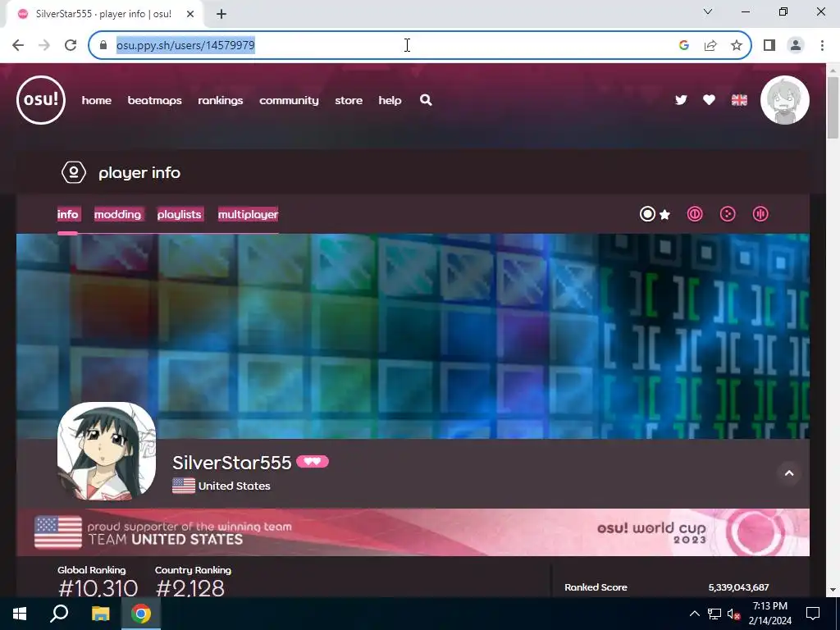
Task: Open Chrome profile account button
Action: (x=796, y=45)
